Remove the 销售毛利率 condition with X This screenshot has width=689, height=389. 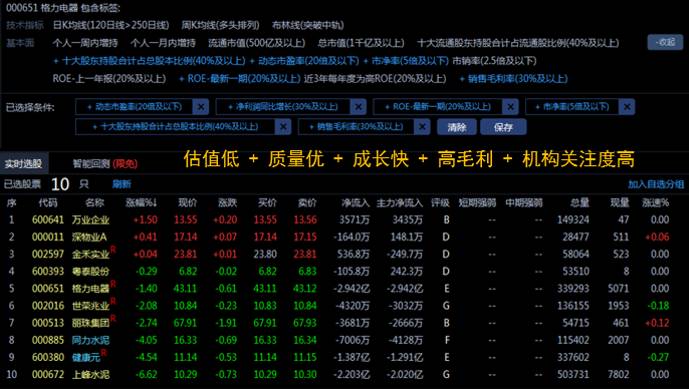point(422,127)
